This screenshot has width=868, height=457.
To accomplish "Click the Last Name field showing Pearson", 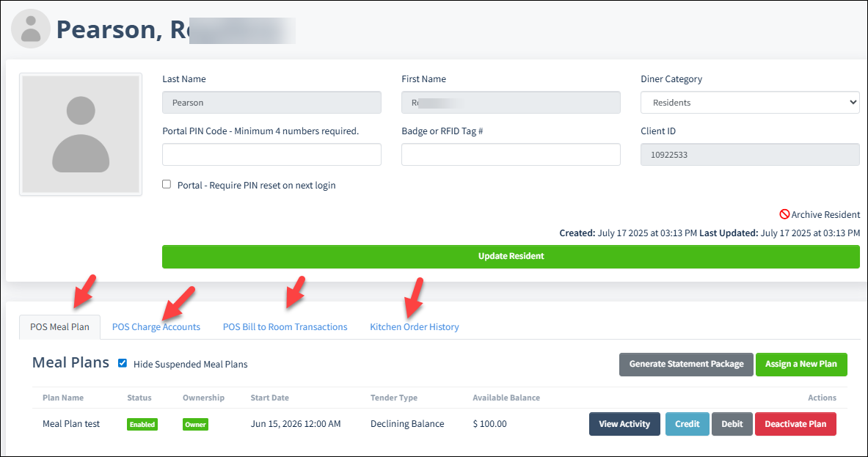I will [271, 103].
